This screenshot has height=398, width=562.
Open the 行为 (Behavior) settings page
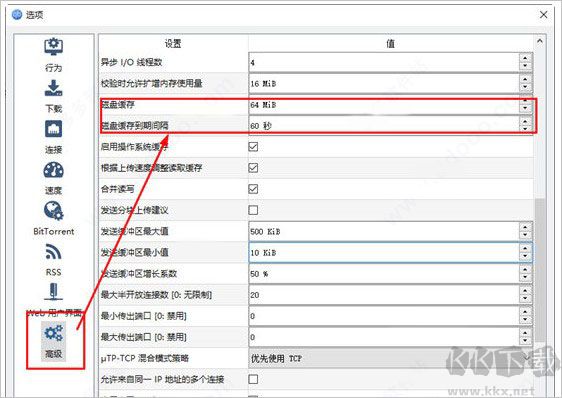[x=53, y=55]
